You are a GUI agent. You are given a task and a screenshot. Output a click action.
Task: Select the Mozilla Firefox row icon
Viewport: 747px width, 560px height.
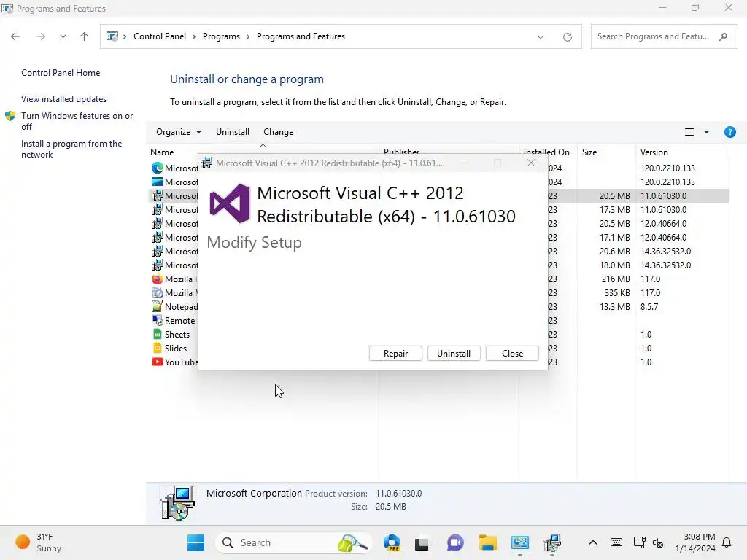[158, 279]
